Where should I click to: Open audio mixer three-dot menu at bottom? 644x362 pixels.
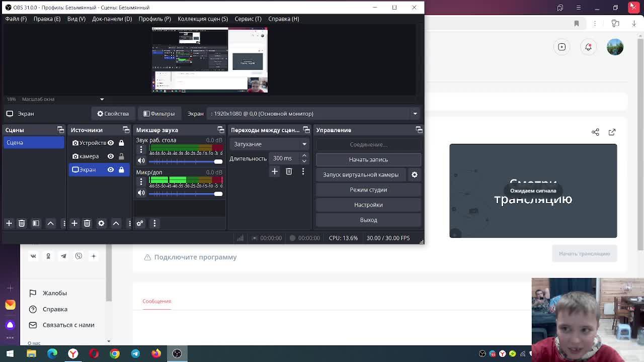(x=154, y=223)
